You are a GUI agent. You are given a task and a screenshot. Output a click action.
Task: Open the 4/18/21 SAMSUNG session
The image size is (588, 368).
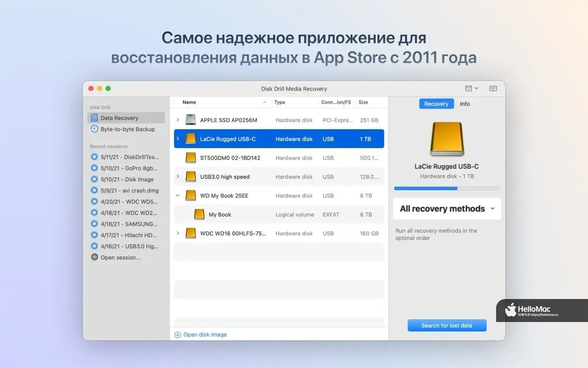(124, 224)
